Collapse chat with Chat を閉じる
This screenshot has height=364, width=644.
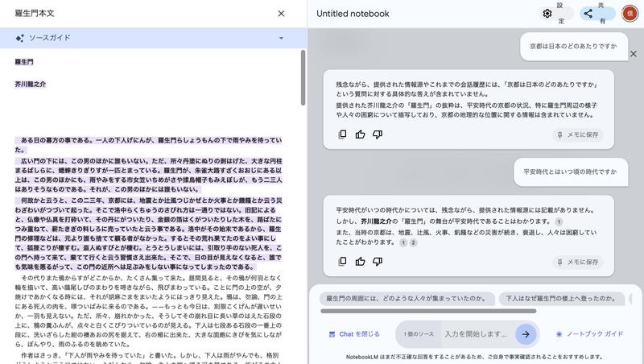click(x=354, y=334)
